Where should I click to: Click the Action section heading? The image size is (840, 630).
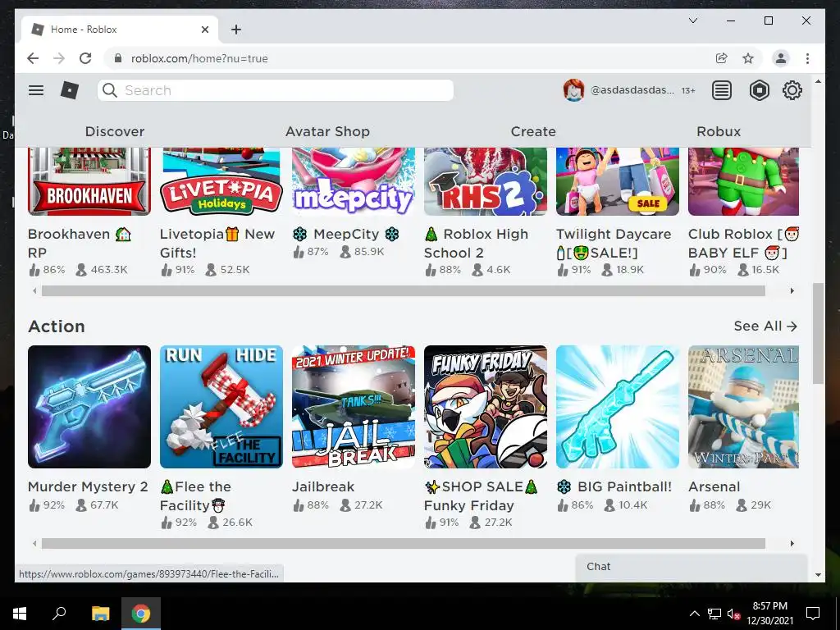click(x=57, y=326)
